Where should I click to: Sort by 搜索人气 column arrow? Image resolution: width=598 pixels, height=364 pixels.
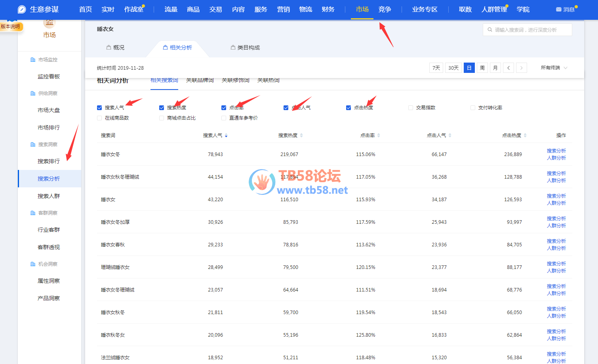pos(226,135)
